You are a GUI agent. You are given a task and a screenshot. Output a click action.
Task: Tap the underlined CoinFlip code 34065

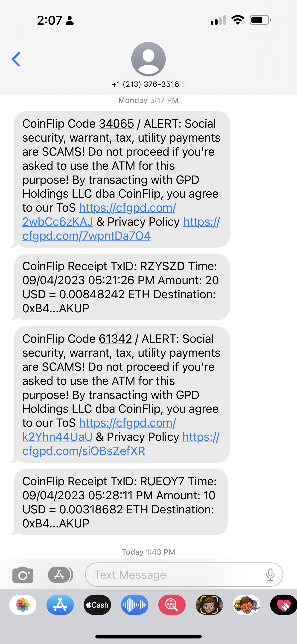tap(116, 124)
